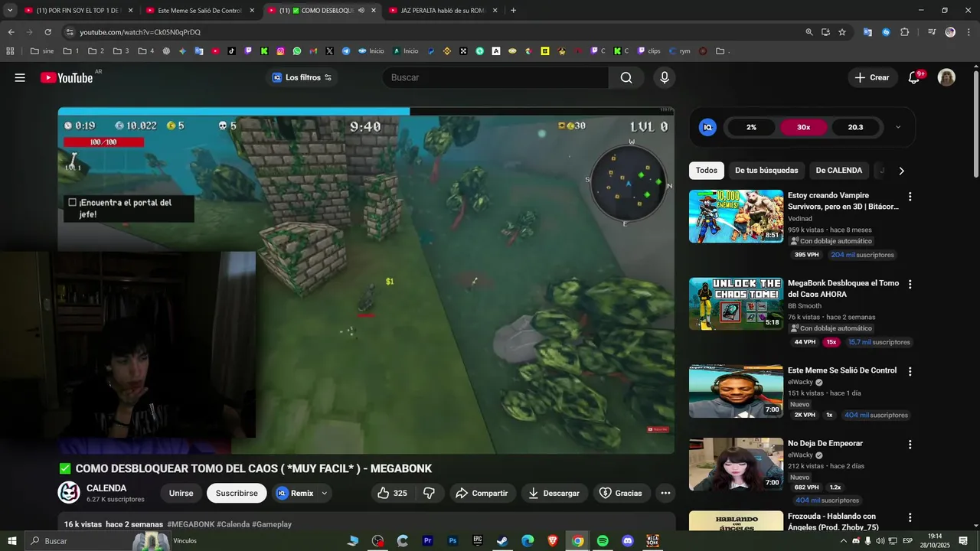Click the Gracias button
The image size is (980, 551).
[x=621, y=493]
